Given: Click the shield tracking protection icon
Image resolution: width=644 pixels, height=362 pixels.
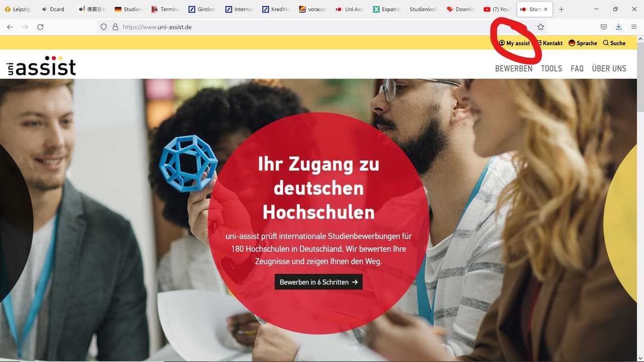Looking at the screenshot, I should 104,27.
